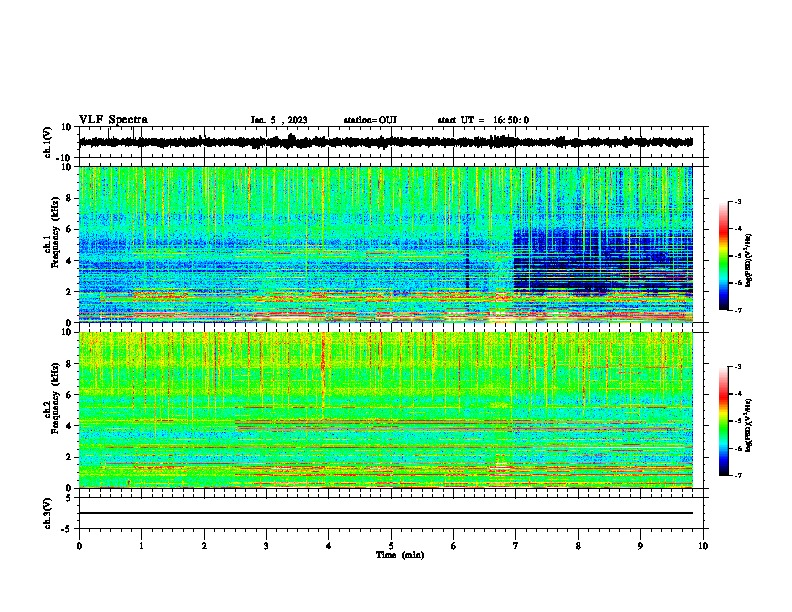792x612 pixels.
Task: Click inside the ch.1 spectrogram plot
Action: click(386, 244)
